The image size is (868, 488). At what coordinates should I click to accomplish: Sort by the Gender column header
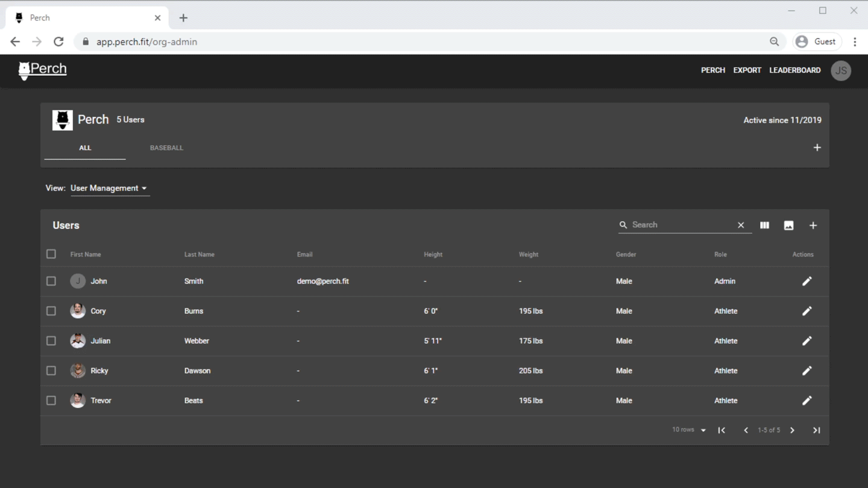[626, 254]
